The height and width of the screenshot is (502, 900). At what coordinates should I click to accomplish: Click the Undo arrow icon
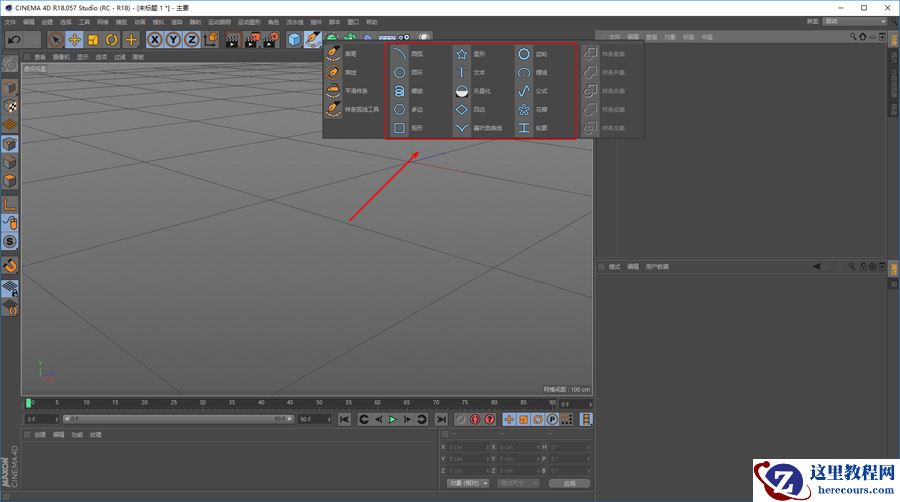click(x=14, y=39)
